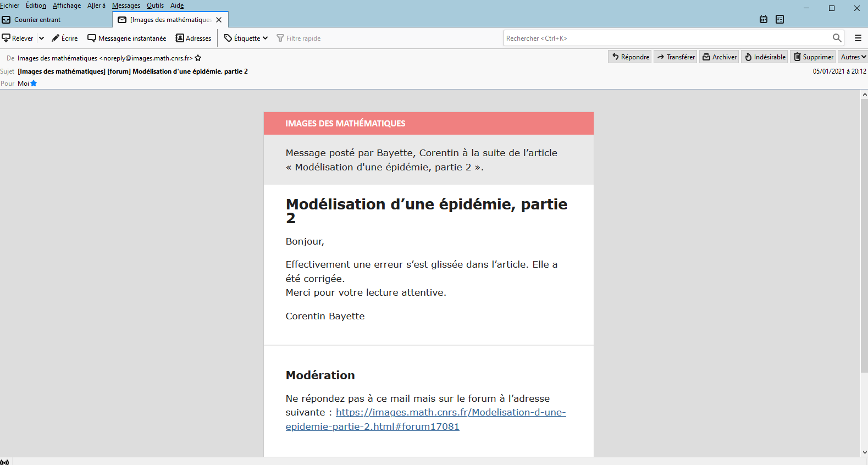Expand the Relever dropdown arrow

pos(41,38)
